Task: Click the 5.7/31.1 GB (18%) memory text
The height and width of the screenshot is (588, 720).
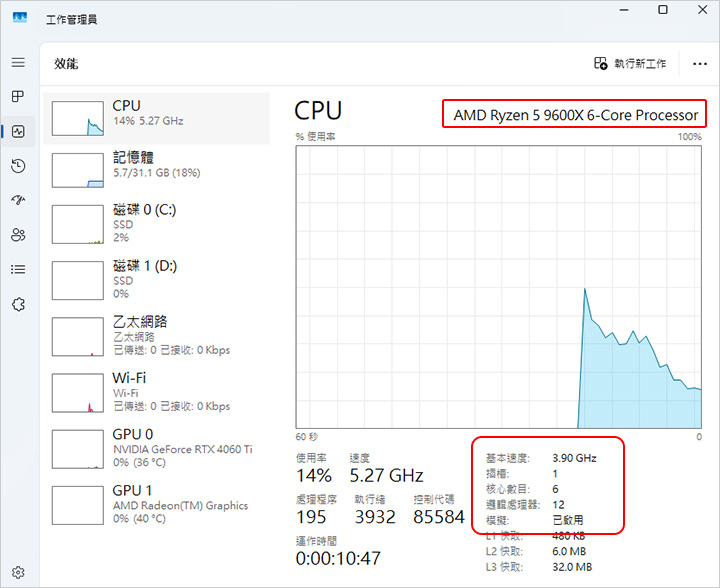Action: pyautogui.click(x=157, y=173)
